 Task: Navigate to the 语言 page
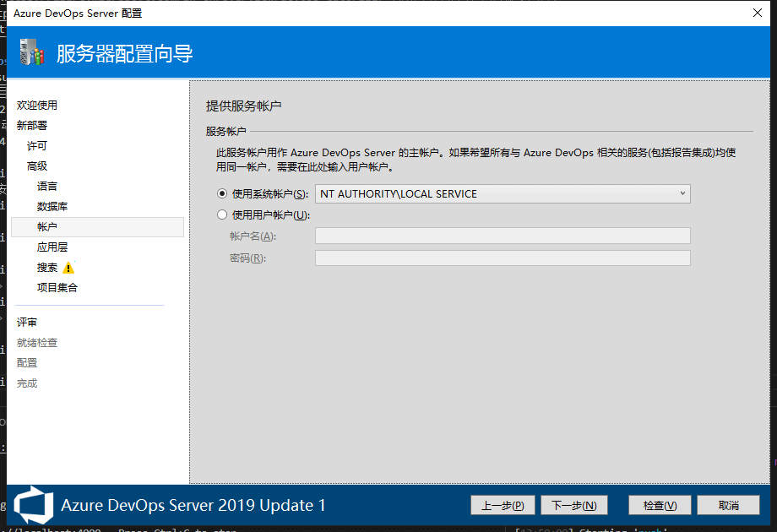(x=47, y=187)
